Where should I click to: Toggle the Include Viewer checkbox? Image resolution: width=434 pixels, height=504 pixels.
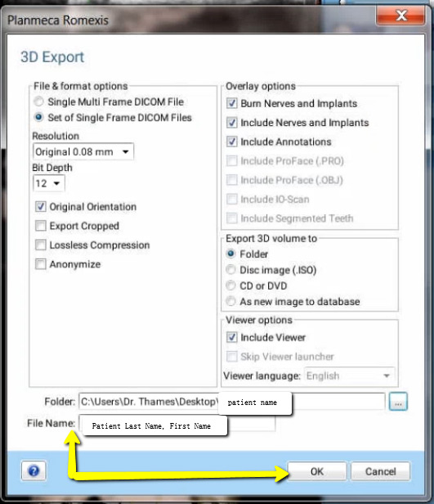(232, 337)
